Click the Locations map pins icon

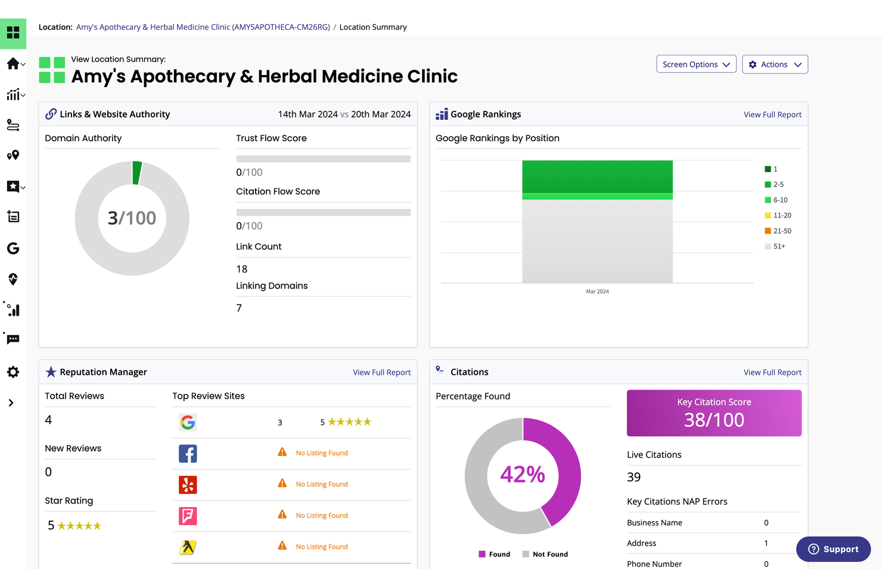point(13,155)
